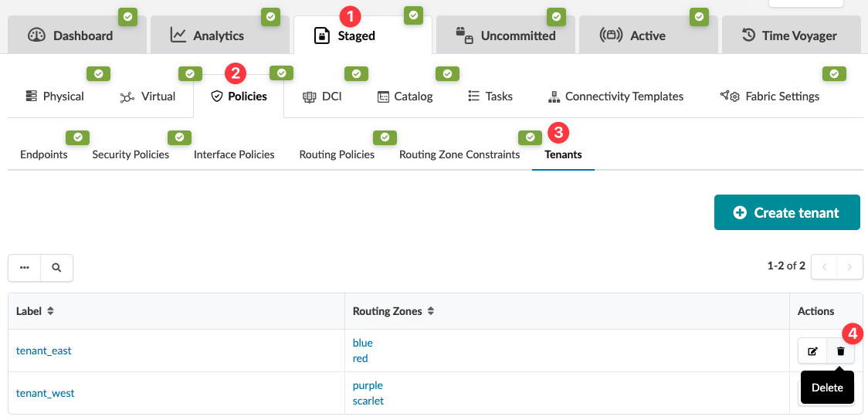Go to next page of tenants

[849, 267]
